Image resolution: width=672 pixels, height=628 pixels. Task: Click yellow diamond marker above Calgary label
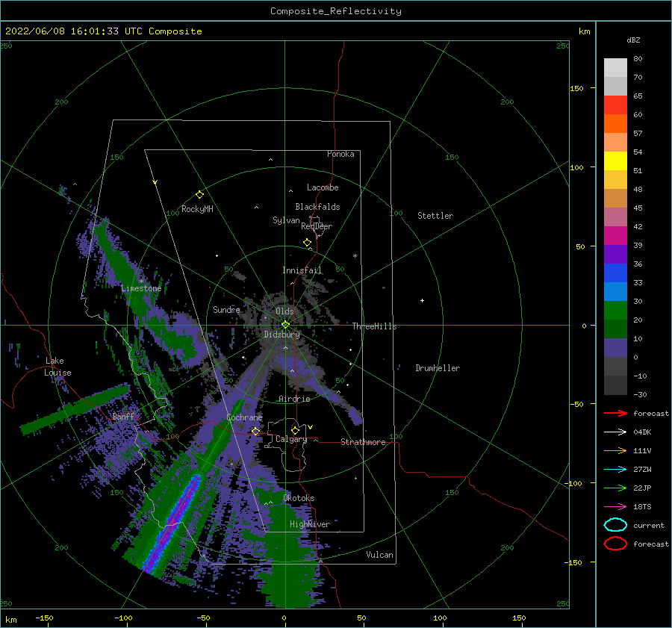coord(295,430)
